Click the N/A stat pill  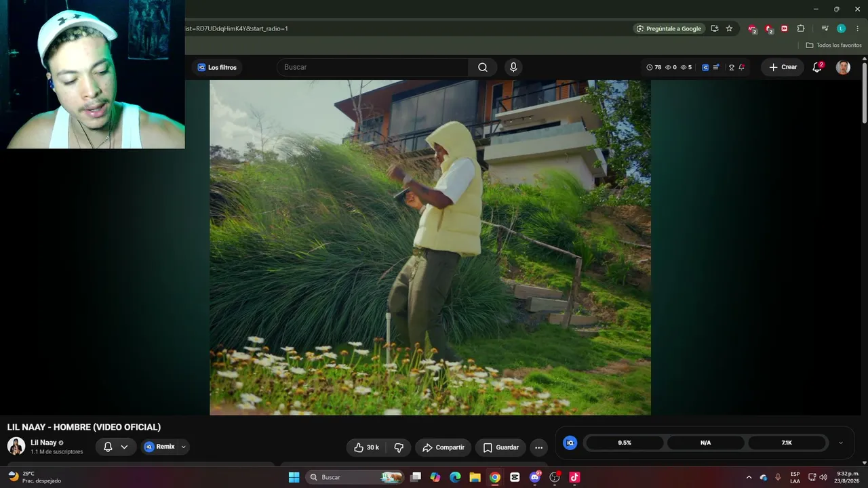[x=706, y=443]
